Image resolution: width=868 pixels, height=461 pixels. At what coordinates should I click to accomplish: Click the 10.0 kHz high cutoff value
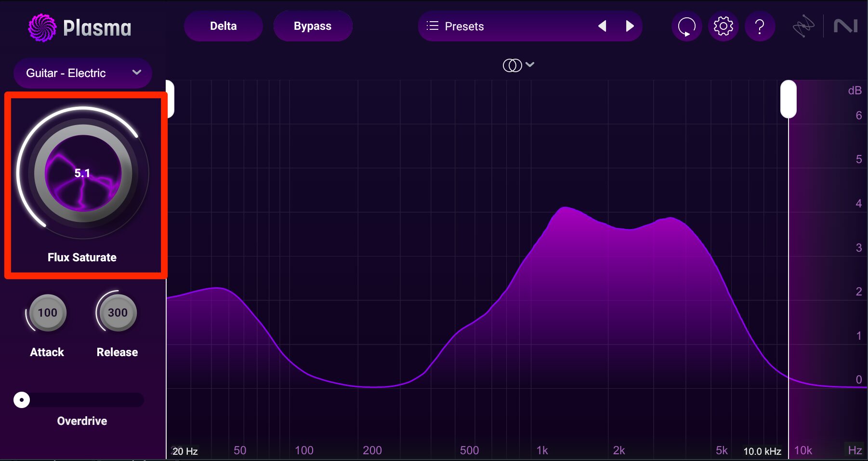click(x=762, y=451)
